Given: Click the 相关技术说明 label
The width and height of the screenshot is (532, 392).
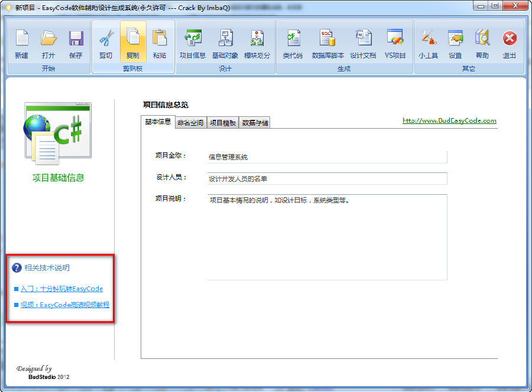Looking at the screenshot, I should pyautogui.click(x=47, y=268).
